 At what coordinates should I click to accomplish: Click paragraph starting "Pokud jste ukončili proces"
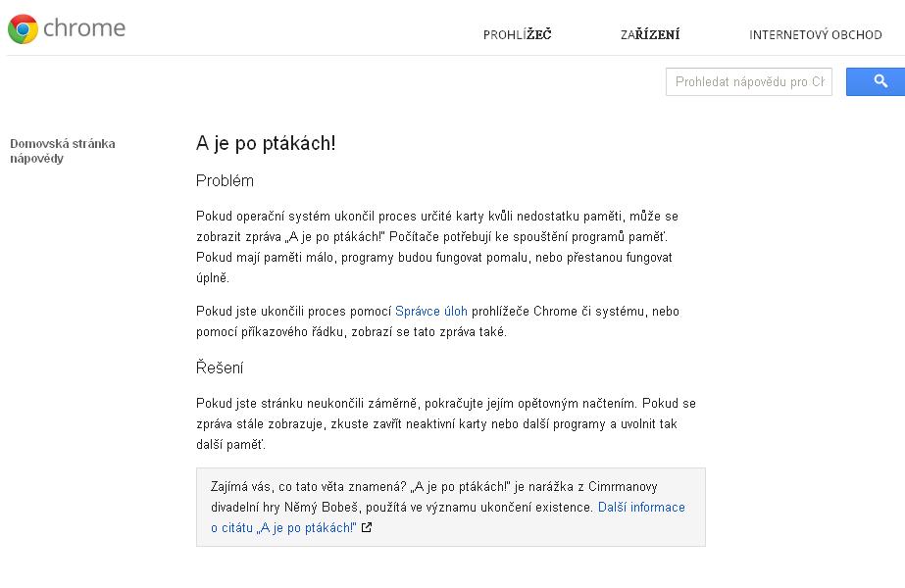pyautogui.click(x=436, y=321)
